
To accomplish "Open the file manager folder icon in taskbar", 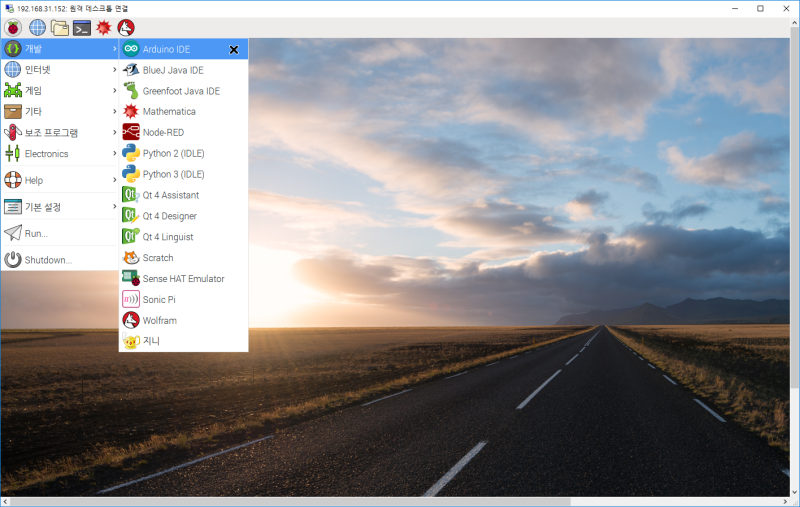I will pos(60,28).
